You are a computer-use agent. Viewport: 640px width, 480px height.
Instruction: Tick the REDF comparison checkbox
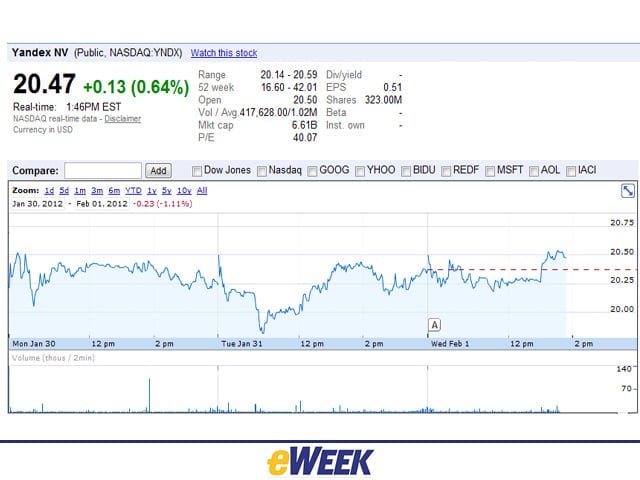446,171
